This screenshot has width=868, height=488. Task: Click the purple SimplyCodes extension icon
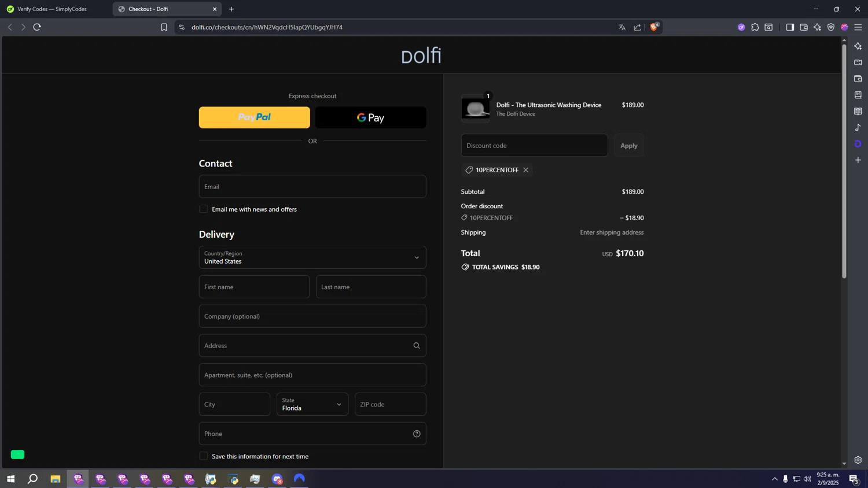[741, 27]
